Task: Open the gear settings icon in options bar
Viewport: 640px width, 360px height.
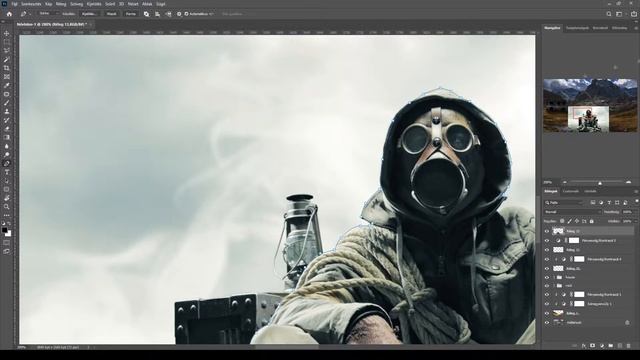Action: coord(179,14)
